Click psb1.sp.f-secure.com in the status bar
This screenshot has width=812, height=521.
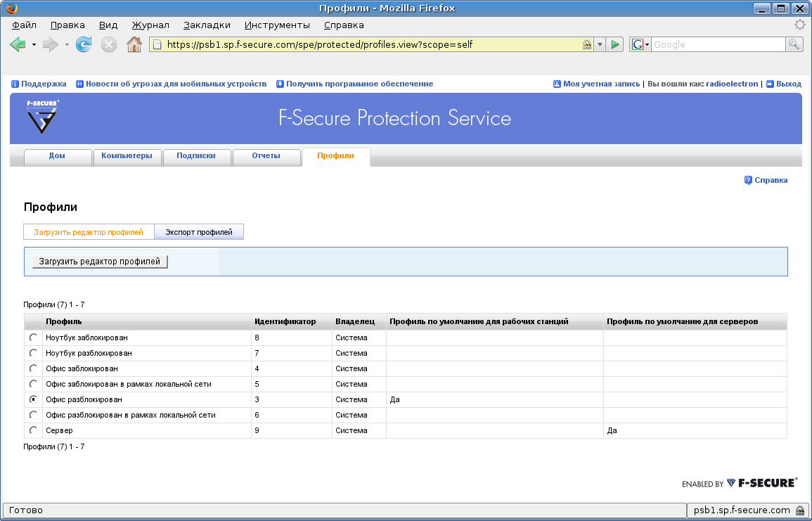click(742, 510)
